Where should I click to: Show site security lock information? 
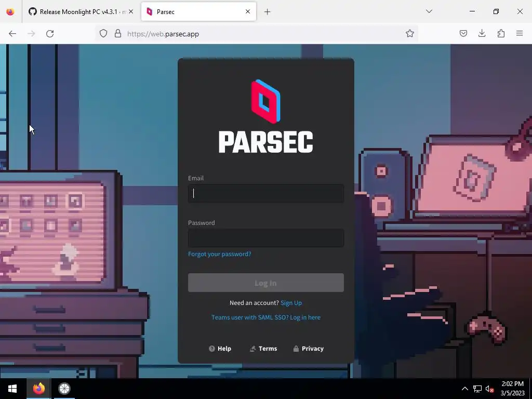pyautogui.click(x=118, y=34)
